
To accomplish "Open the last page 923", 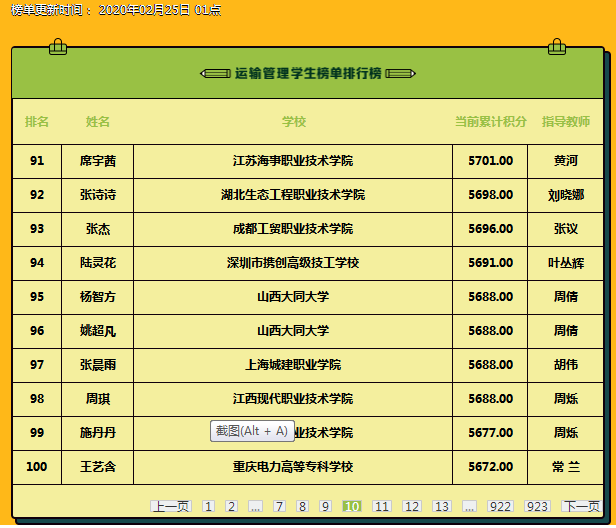I will [537, 507].
